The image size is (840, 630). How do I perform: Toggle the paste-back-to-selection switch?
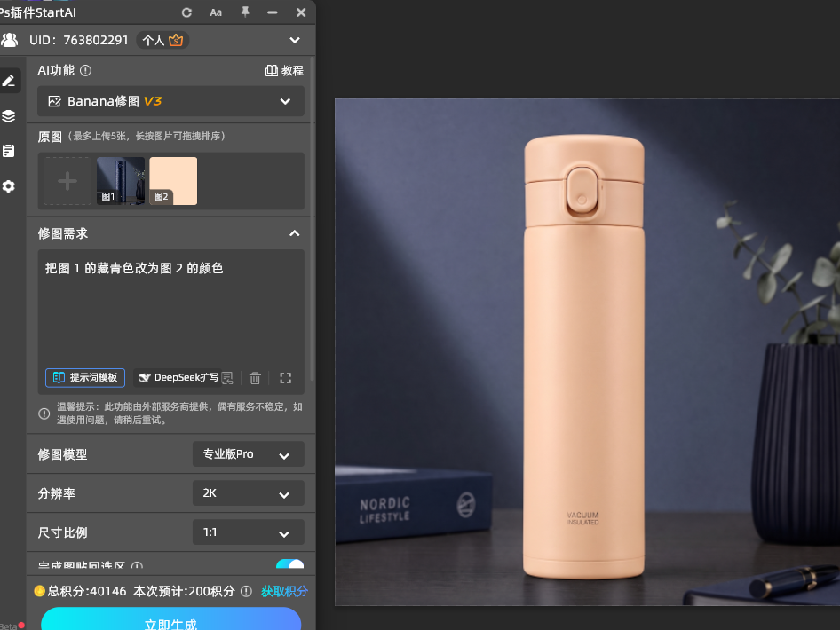click(x=289, y=563)
